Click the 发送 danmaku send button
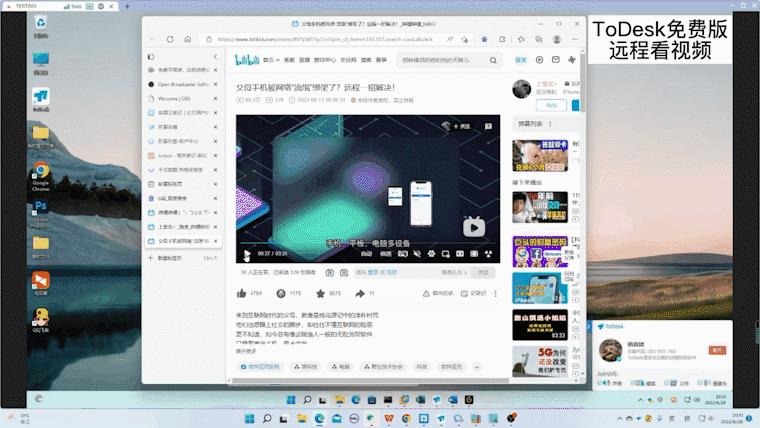Viewport: 760px width, 428px height. 483,273
